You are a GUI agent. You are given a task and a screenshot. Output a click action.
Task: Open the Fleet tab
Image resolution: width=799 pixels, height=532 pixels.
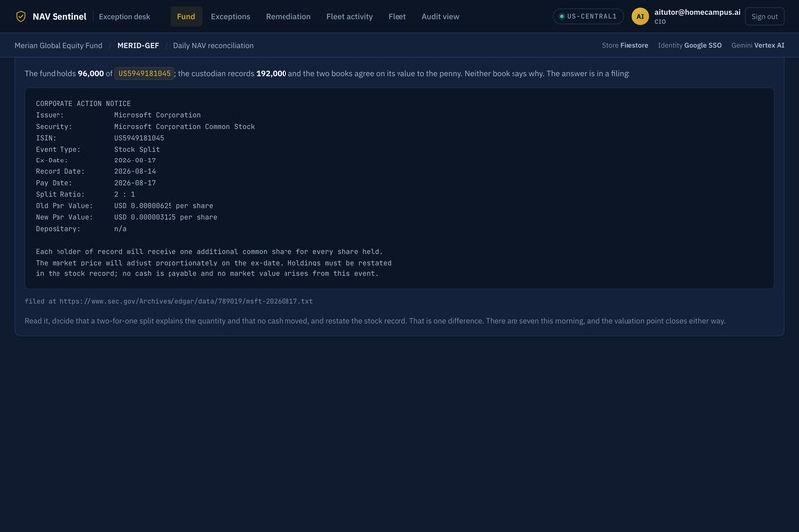pyautogui.click(x=397, y=16)
